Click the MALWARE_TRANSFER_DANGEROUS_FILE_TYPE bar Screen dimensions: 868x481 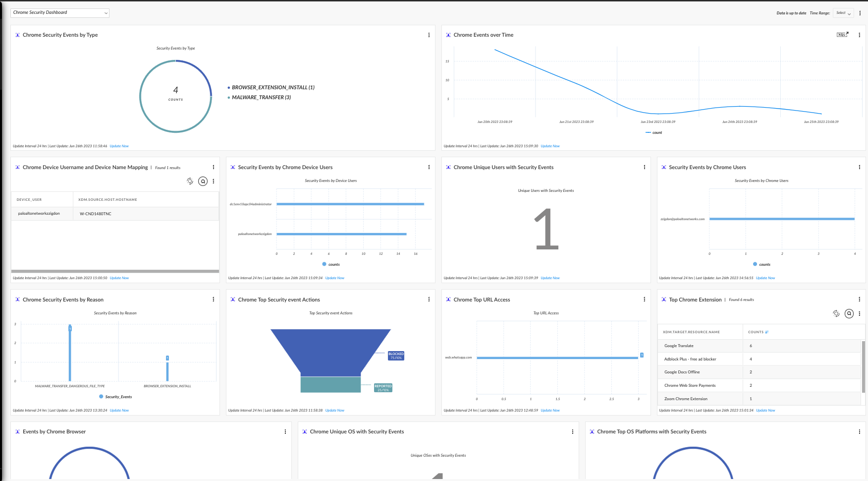click(x=70, y=353)
